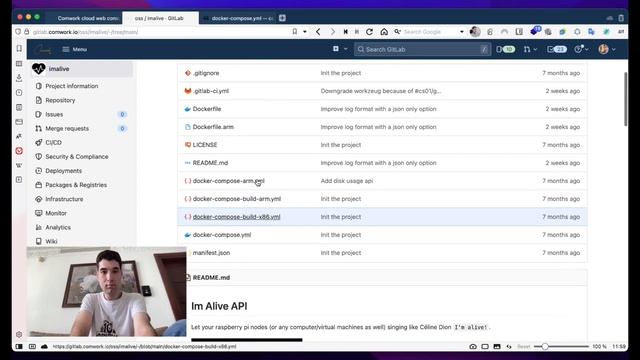Open a new browser tab
Screen dimensions: 640x360
point(282,18)
